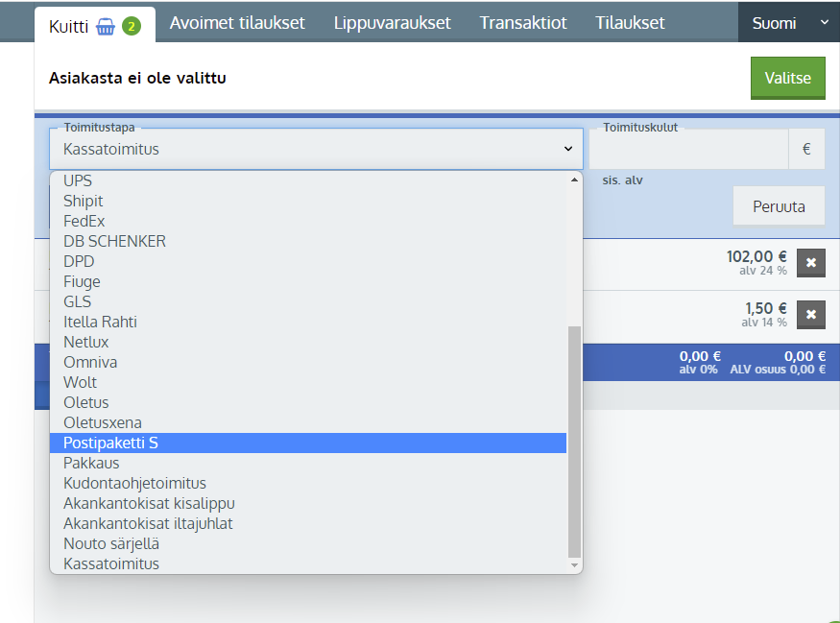Screen dimensions: 840x623
Task: Choose the highlighted Postipaketti S option
Action: [308, 443]
